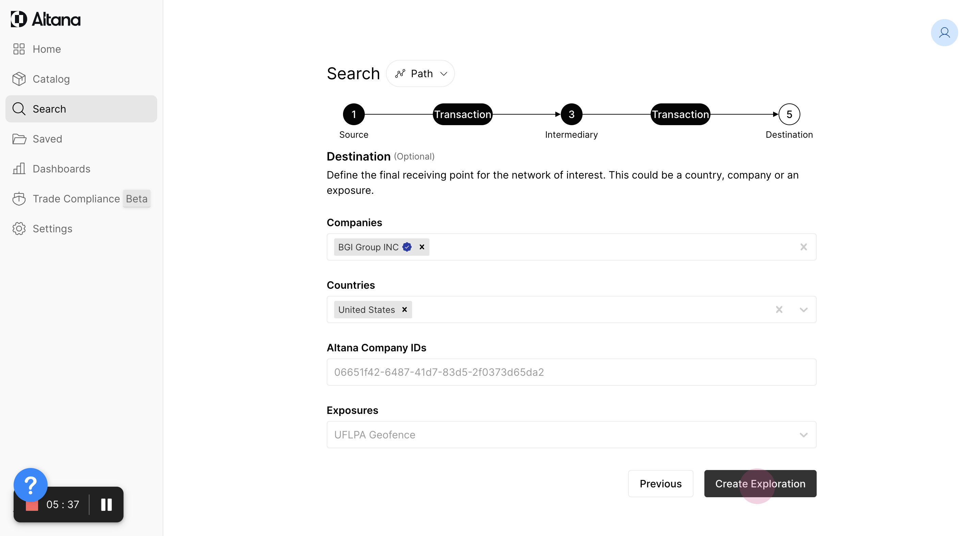Expand the Exposures dropdown

803,435
